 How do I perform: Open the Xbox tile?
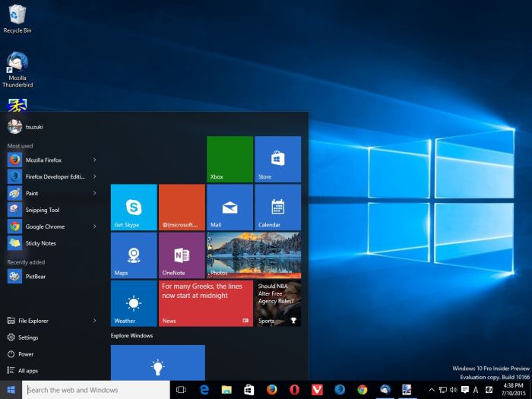[x=230, y=159]
